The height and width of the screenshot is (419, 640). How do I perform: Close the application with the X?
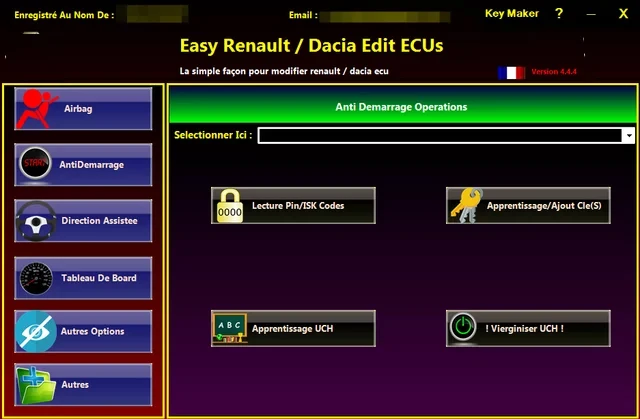623,14
